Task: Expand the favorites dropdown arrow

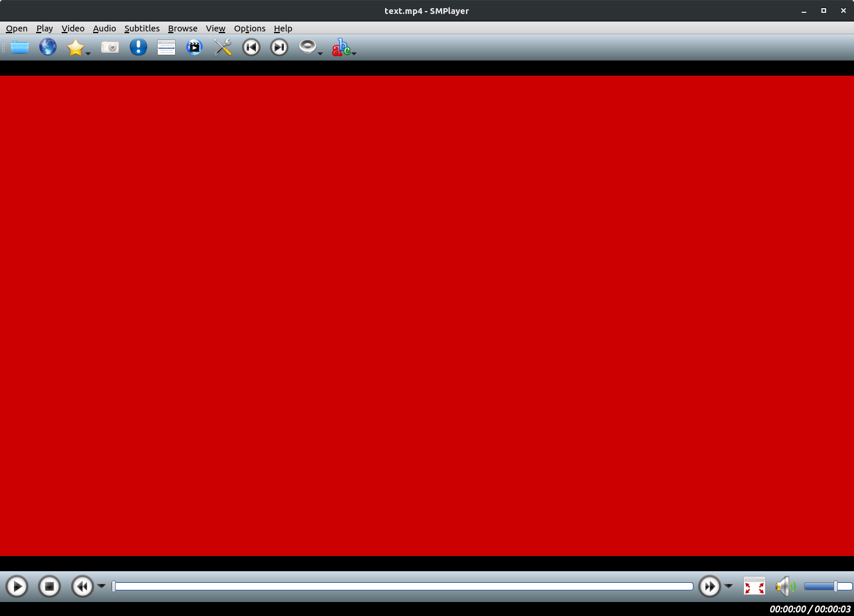Action: [x=88, y=52]
